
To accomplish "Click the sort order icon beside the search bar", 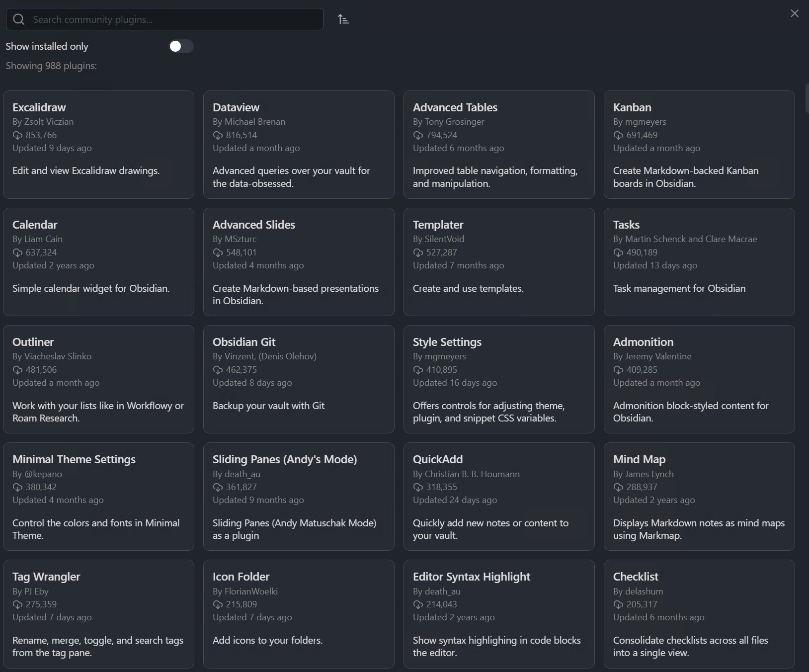I will click(343, 19).
